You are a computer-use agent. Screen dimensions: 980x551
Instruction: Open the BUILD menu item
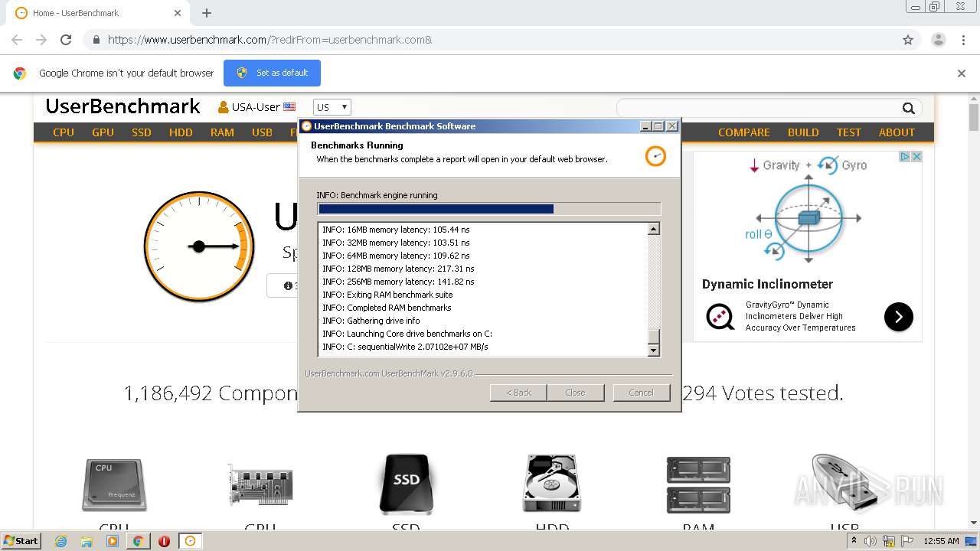[803, 132]
